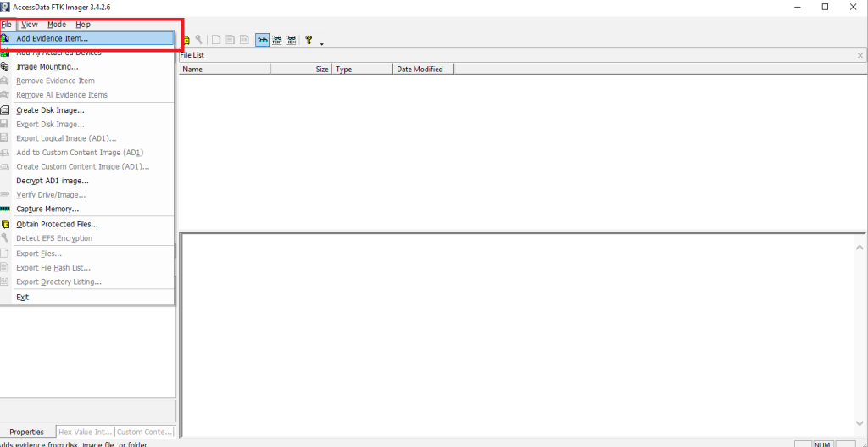The width and height of the screenshot is (868, 447).
Task: Click Export Files menu entry
Action: [x=87, y=254]
